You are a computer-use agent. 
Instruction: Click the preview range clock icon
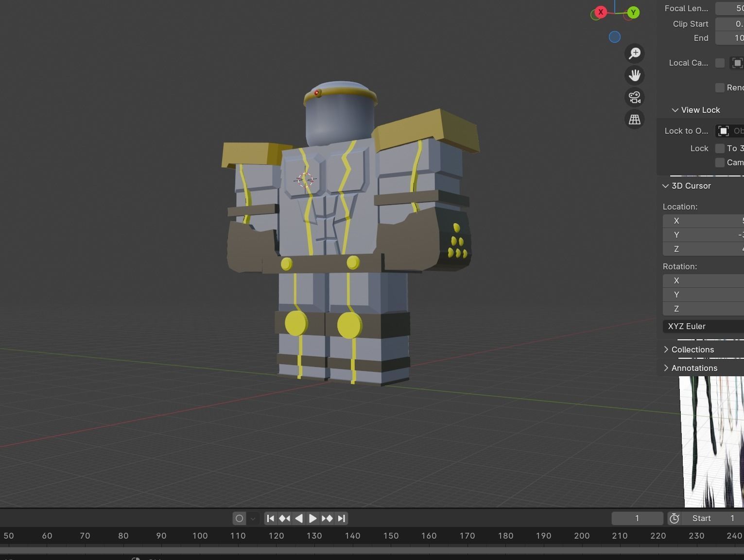tap(675, 519)
